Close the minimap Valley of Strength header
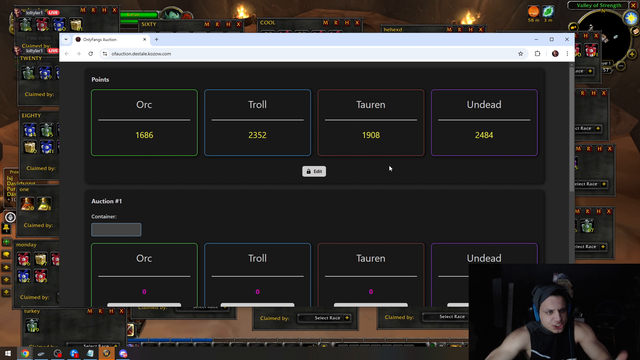Screen dimensions: 640x360 click(x=633, y=5)
